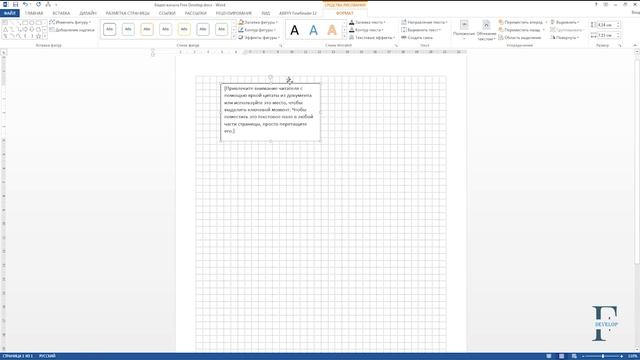Save the document from quick access toolbar
The height and width of the screenshot is (360, 640).
pyautogui.click(x=15, y=4)
